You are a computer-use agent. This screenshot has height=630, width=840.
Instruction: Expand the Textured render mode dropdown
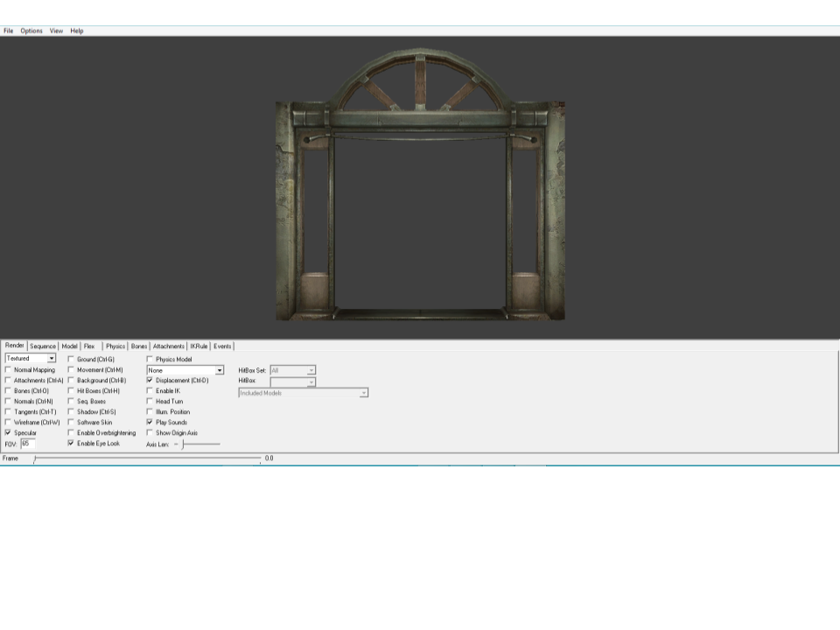coord(52,359)
